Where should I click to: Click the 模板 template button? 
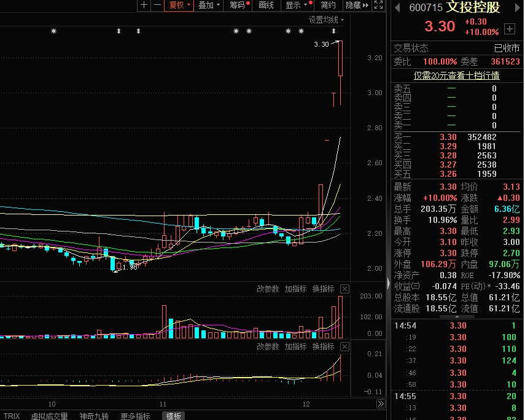173,416
